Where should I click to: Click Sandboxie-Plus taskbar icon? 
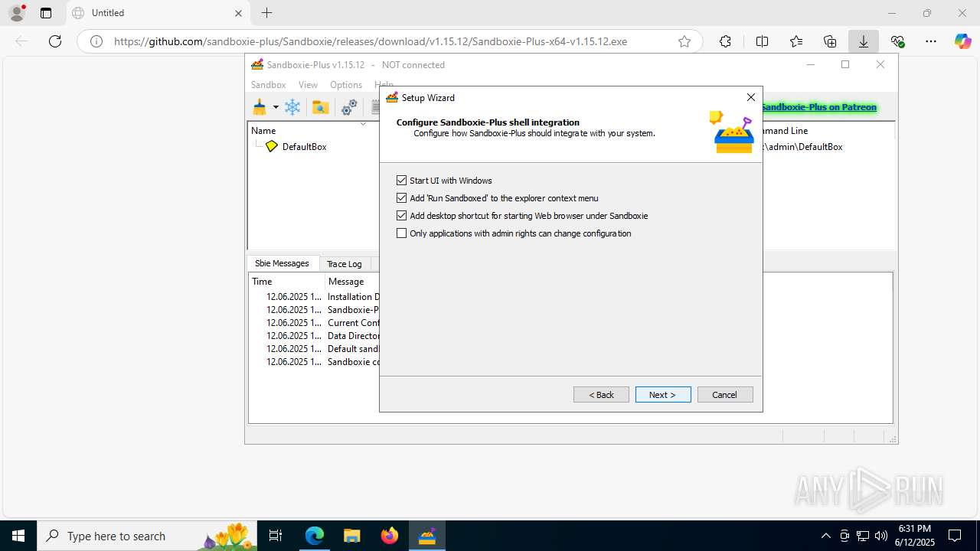426,536
